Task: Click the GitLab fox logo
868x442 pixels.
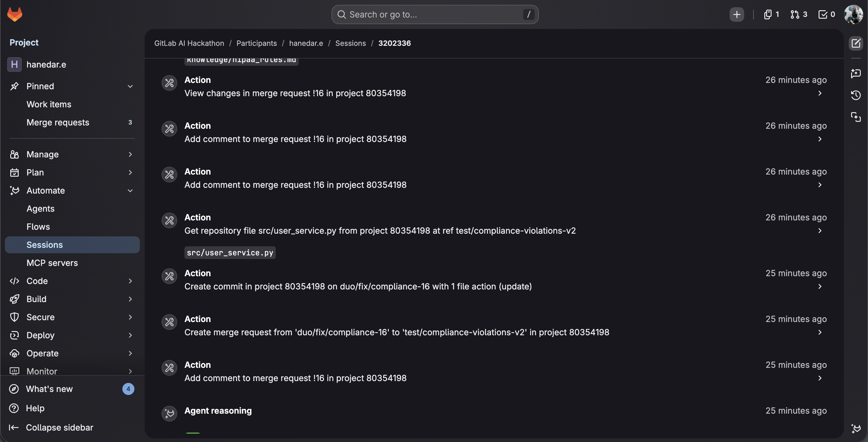Action: tap(14, 14)
